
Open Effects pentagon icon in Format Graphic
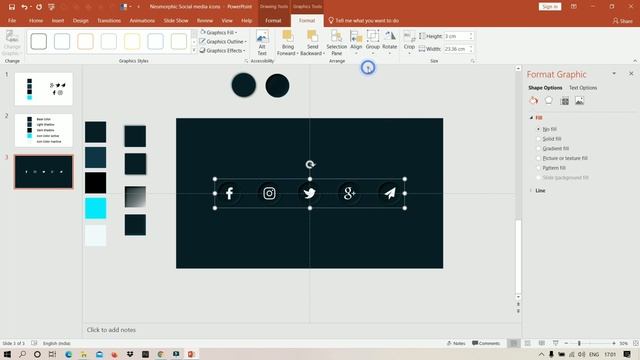tap(549, 100)
